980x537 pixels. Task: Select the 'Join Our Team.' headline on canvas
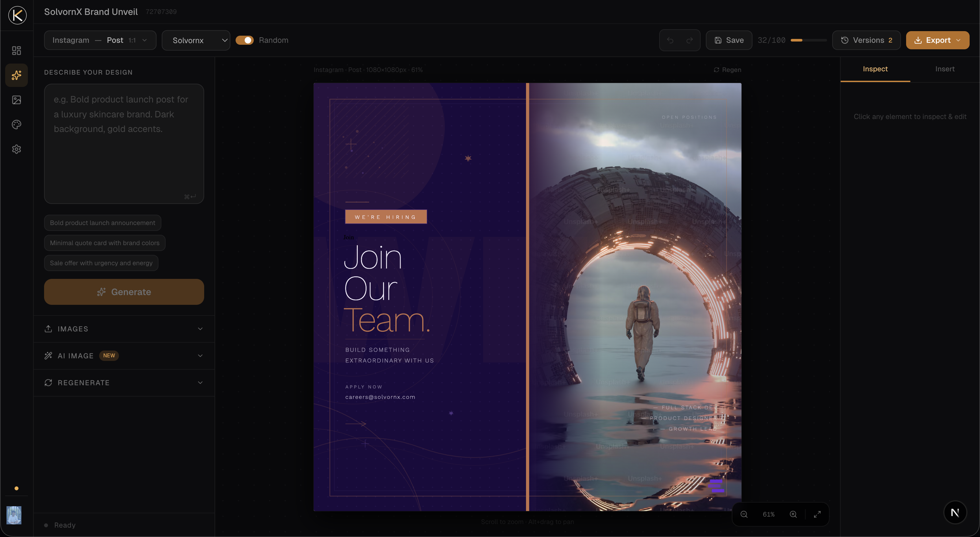[x=387, y=289]
